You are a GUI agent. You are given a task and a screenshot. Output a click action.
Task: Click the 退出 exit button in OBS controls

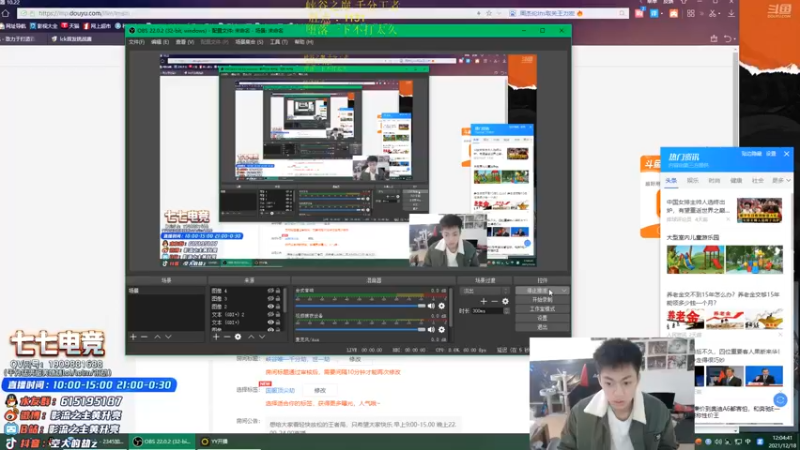[542, 327]
